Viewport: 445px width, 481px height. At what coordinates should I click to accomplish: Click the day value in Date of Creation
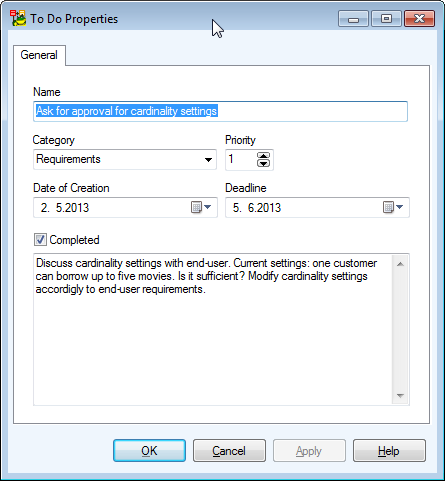45,208
